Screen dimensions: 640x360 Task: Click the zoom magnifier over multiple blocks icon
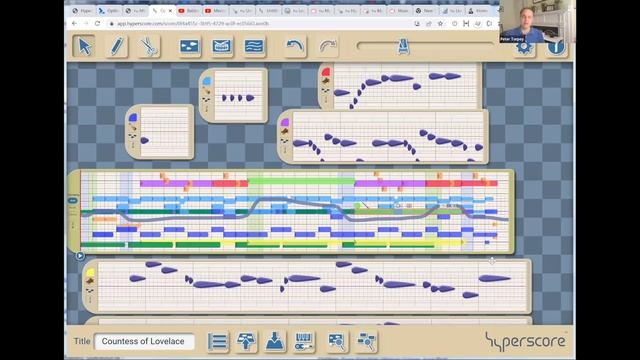pos(366,341)
